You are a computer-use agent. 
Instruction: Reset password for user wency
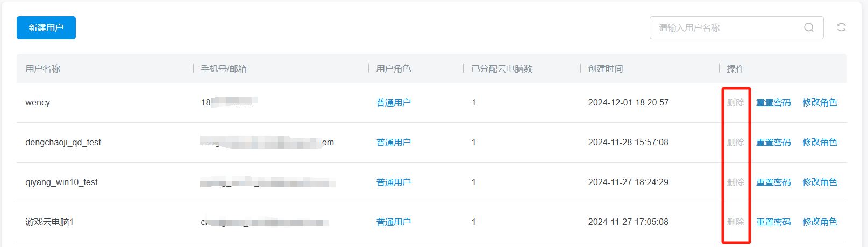[773, 102]
